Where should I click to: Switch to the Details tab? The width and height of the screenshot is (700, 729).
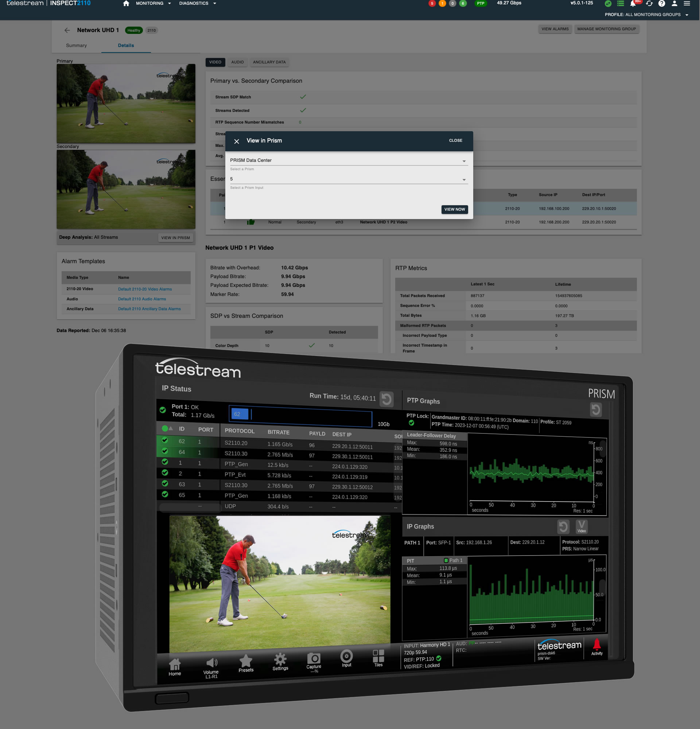pyautogui.click(x=126, y=45)
